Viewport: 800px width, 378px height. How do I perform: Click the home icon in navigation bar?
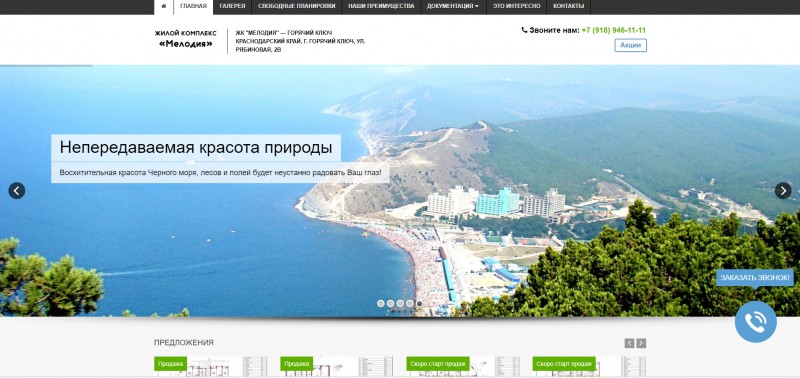click(x=164, y=7)
